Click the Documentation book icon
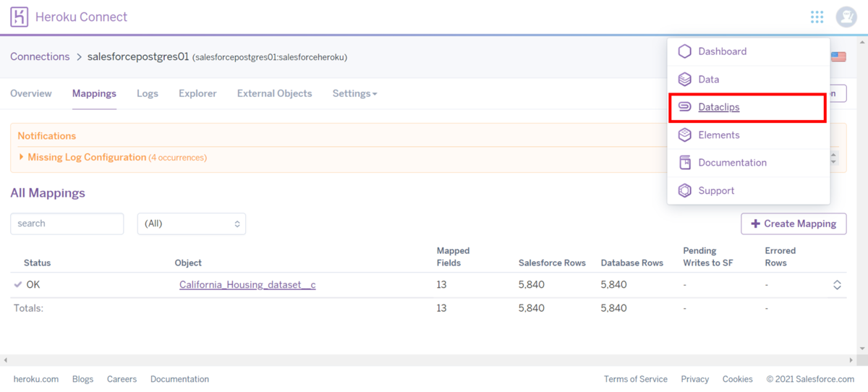The width and height of the screenshot is (868, 392). coord(684,163)
